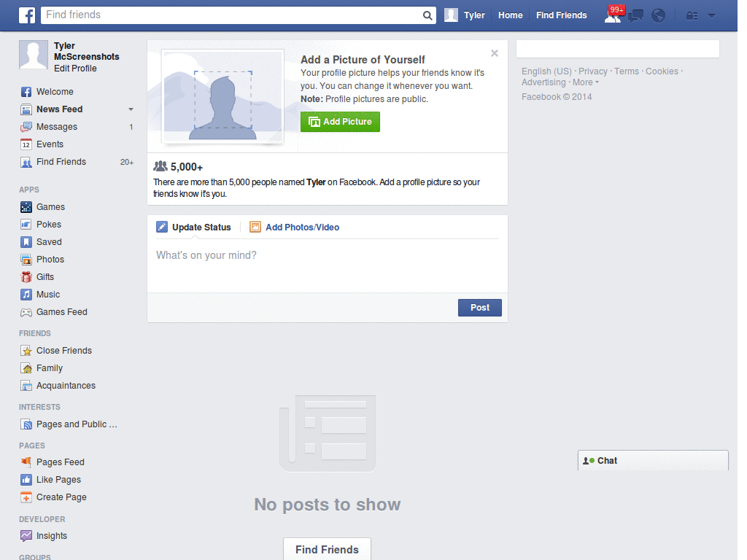Click the Messages sidebar icon
This screenshot has width=747, height=560.
(x=26, y=127)
